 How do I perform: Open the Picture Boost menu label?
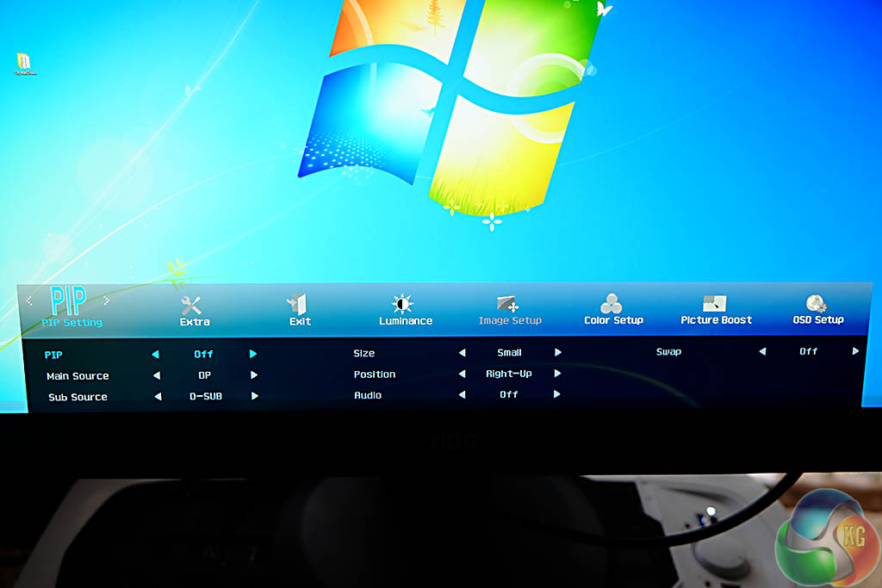716,320
